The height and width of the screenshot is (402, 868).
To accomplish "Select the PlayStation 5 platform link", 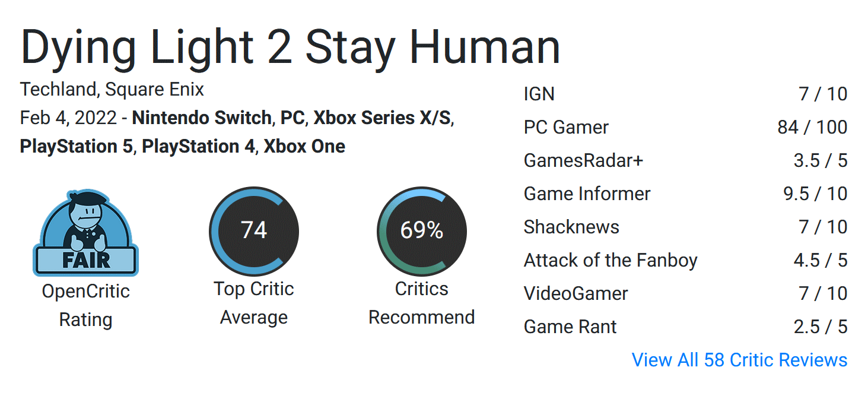I will pos(77,146).
